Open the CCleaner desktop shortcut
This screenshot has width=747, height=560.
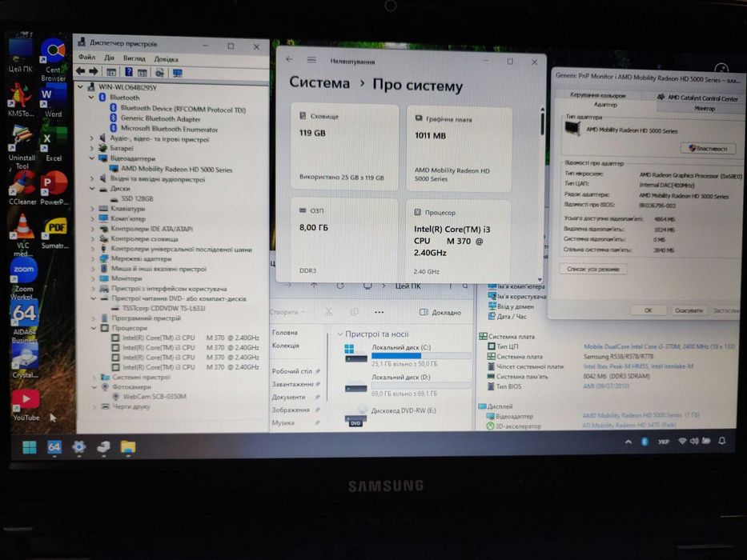coord(22,188)
